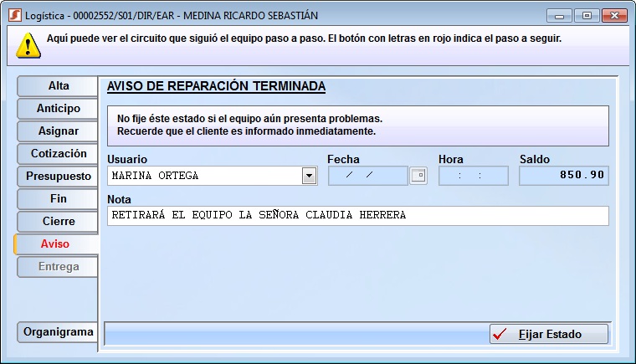Open the Organigrama view
The height and width of the screenshot is (364, 636).
[58, 332]
